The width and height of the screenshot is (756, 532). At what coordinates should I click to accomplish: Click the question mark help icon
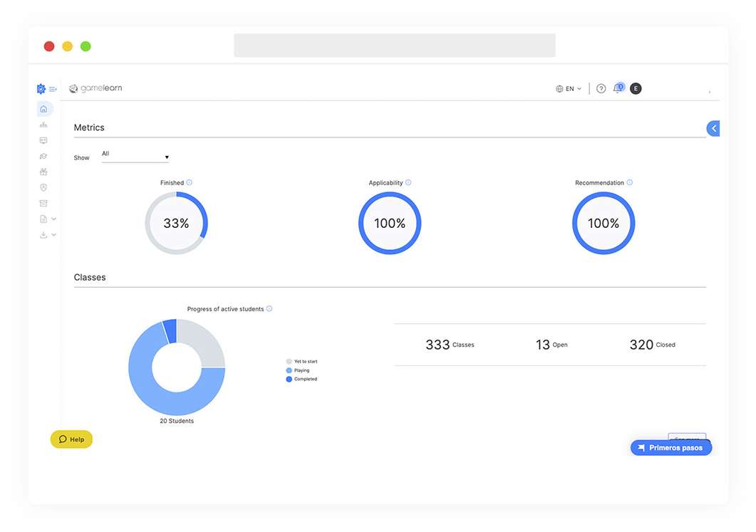tap(601, 89)
